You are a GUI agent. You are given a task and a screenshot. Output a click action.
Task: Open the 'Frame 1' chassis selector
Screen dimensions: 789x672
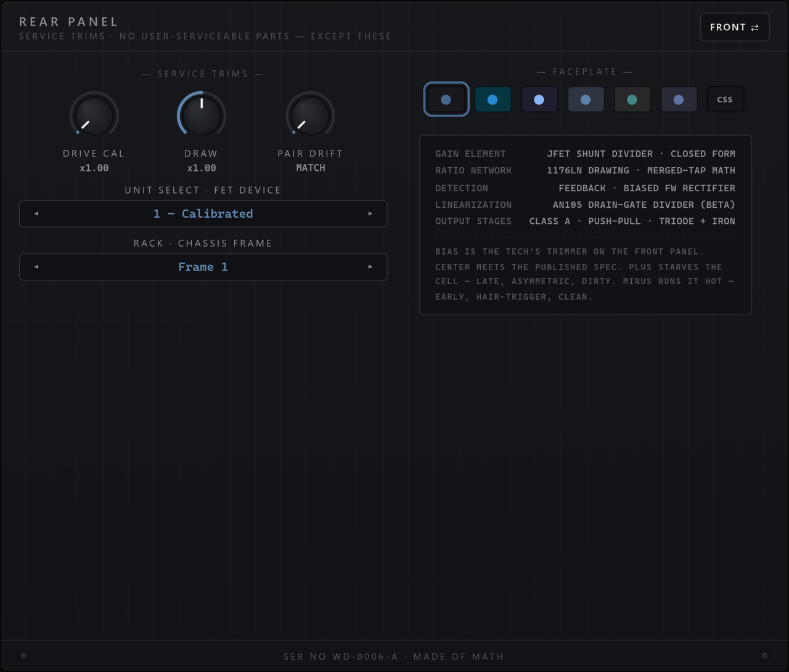203,267
